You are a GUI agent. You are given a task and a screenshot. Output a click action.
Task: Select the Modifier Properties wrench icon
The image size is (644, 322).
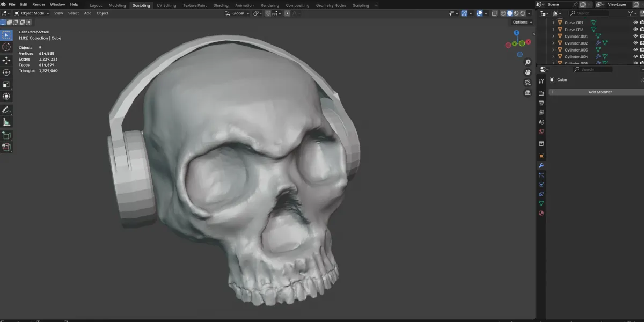click(x=541, y=166)
